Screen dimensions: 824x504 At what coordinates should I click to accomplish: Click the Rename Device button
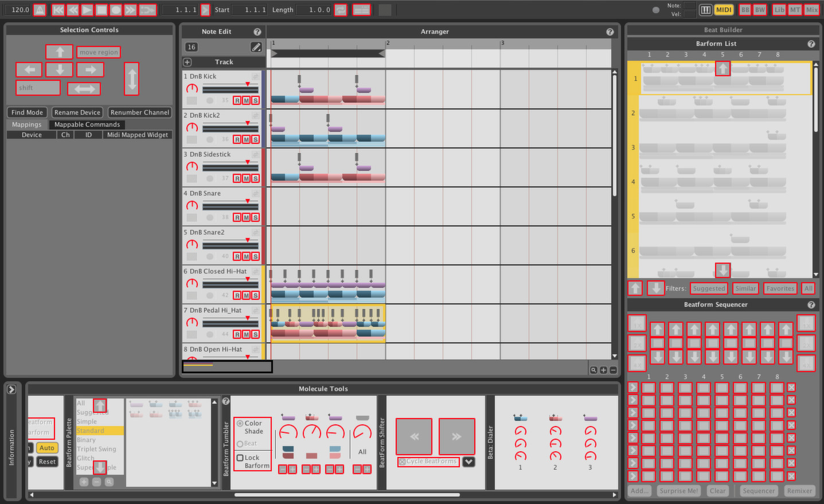(x=77, y=112)
